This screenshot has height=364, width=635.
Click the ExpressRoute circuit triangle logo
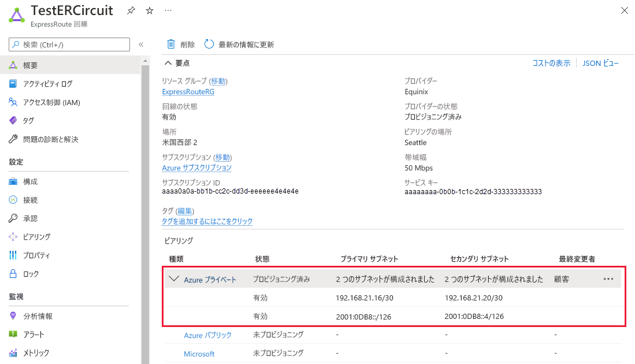[x=17, y=16]
